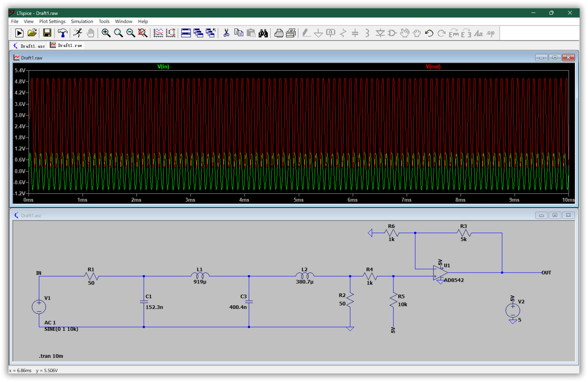Switch to the Draft1.raw tab

pos(66,45)
